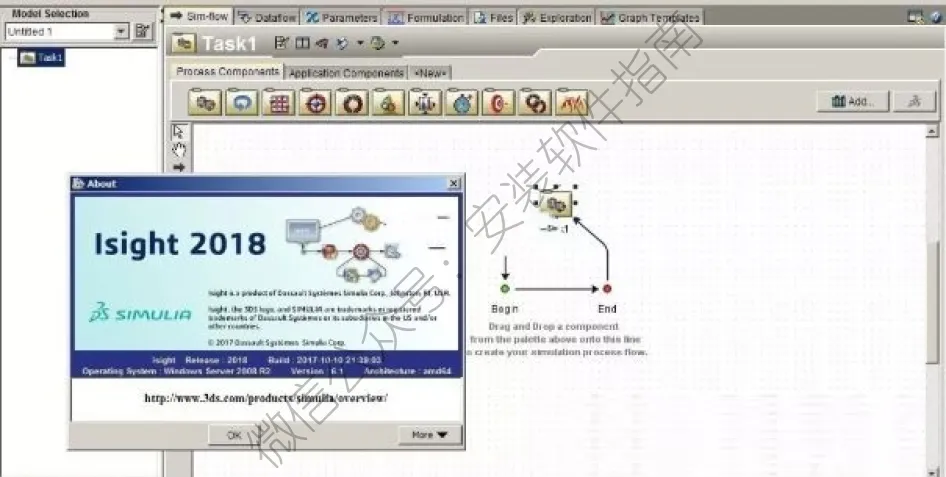
Task: Close the About dialog
Action: point(454,183)
